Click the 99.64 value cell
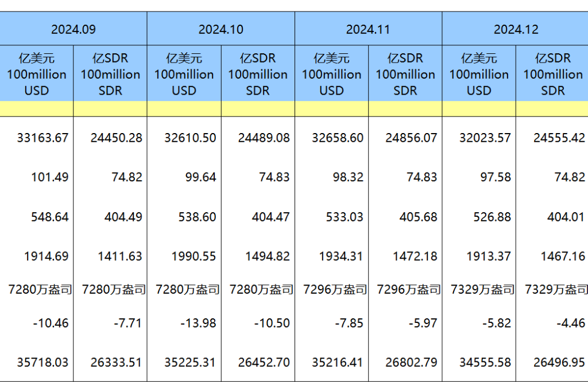This screenshot has height=382, width=588. [x=201, y=177]
